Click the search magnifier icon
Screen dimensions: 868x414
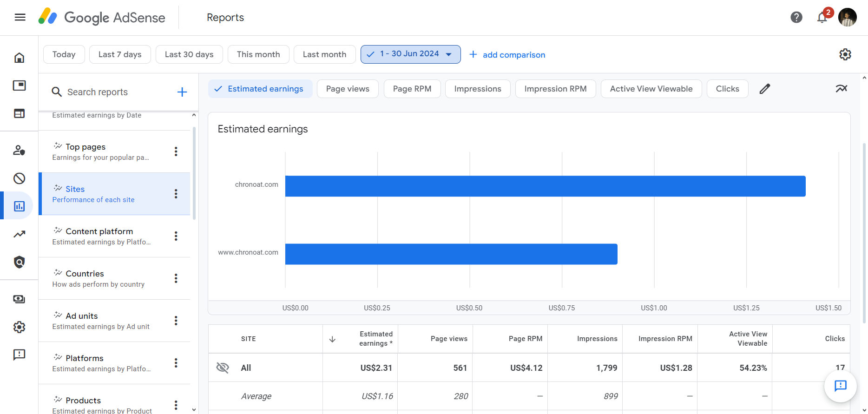57,92
